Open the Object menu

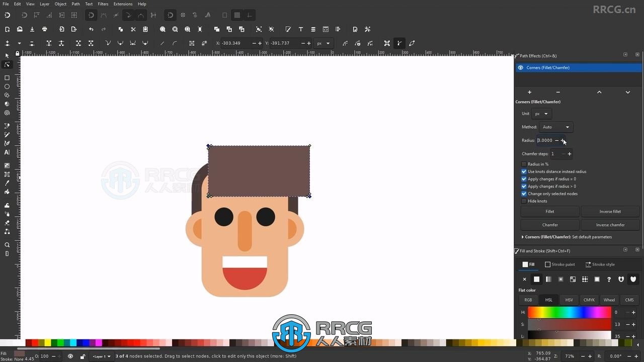coord(60,4)
